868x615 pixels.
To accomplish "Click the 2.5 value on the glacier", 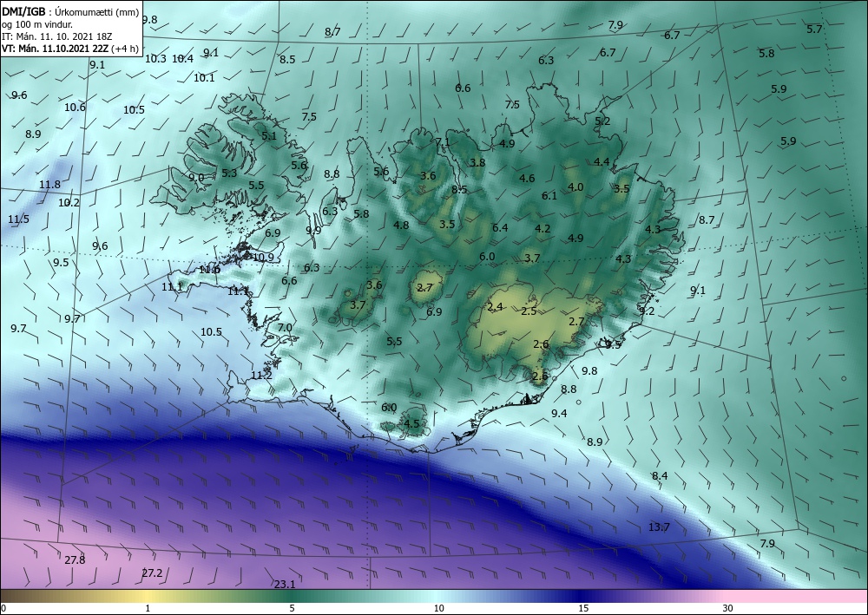I will [x=529, y=311].
